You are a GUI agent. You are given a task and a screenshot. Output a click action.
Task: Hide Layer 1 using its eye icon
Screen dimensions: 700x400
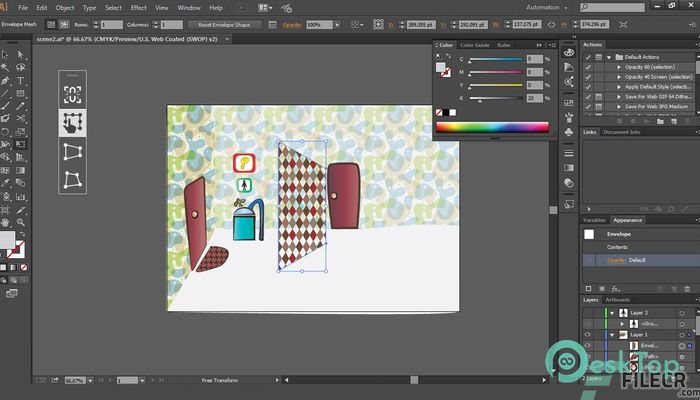pos(588,335)
